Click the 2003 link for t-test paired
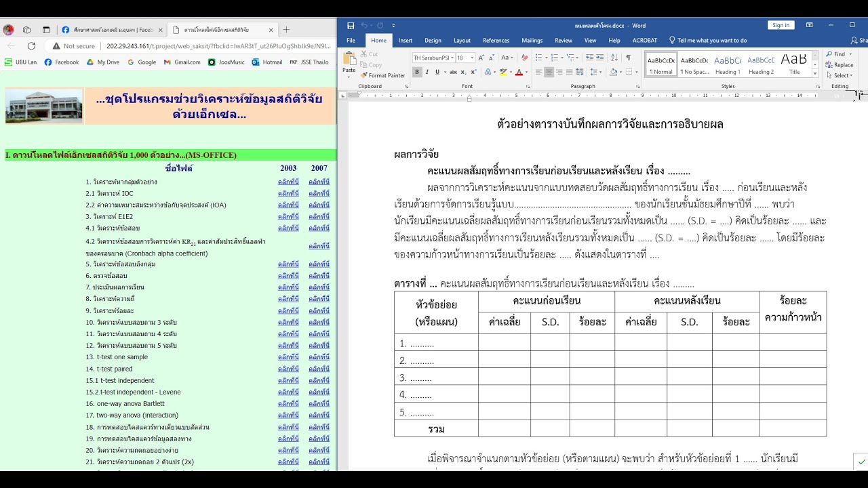 click(288, 369)
